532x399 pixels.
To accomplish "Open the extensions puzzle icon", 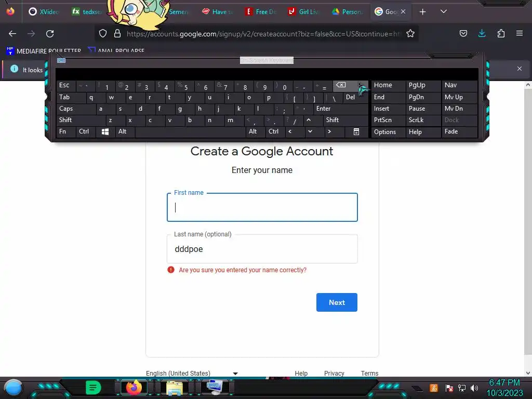I will [x=501, y=33].
